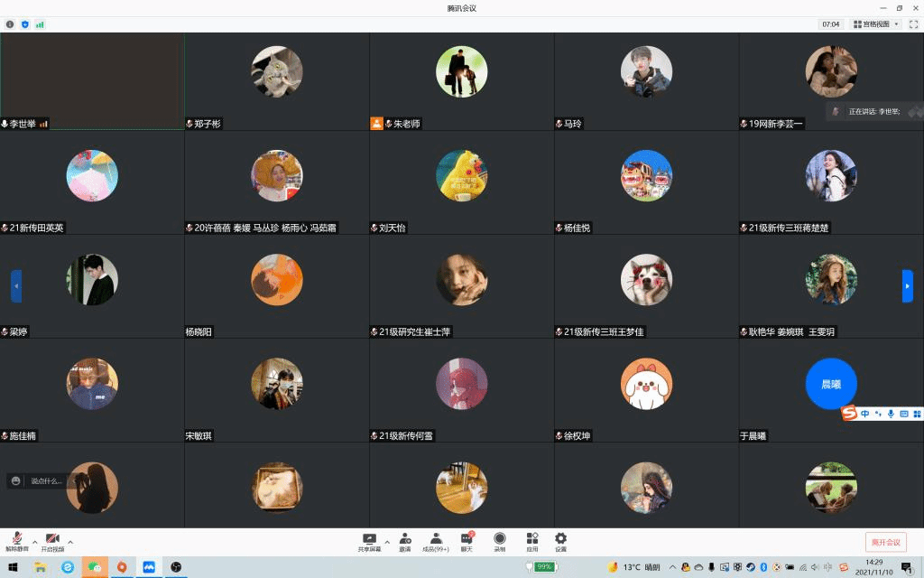Unmute microphone with 解除静音 button
The width and height of the screenshot is (924, 578).
point(16,540)
